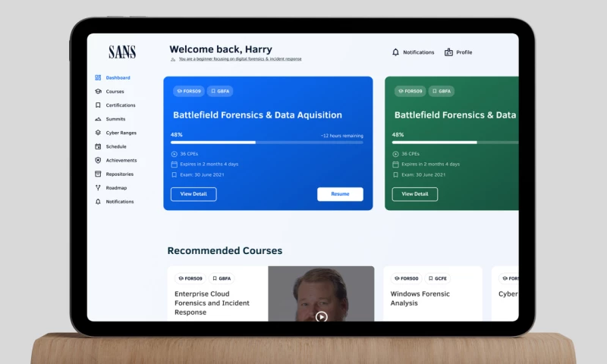Click the Schedule calendar icon in sidebar
The width and height of the screenshot is (607, 364).
pyautogui.click(x=98, y=146)
